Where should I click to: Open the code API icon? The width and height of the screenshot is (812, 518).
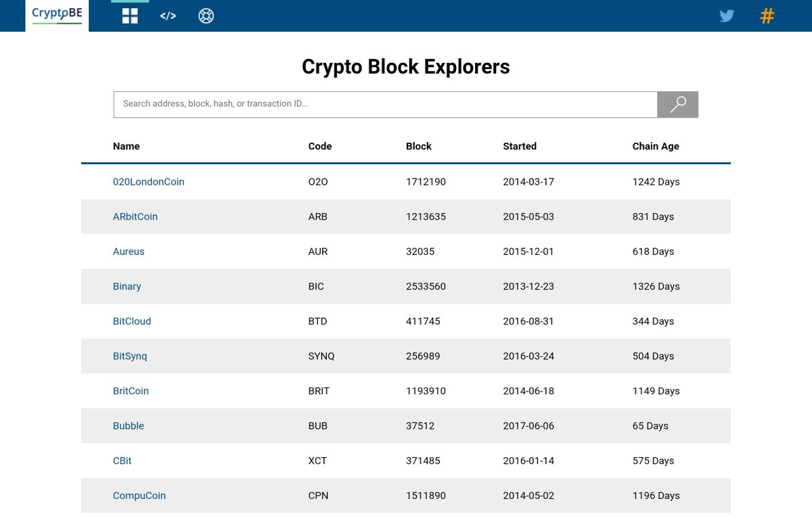[168, 16]
